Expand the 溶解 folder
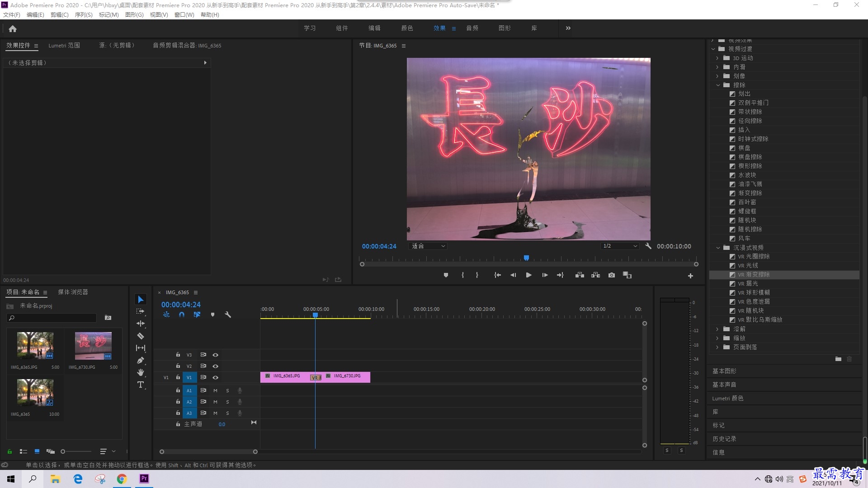 [717, 329]
